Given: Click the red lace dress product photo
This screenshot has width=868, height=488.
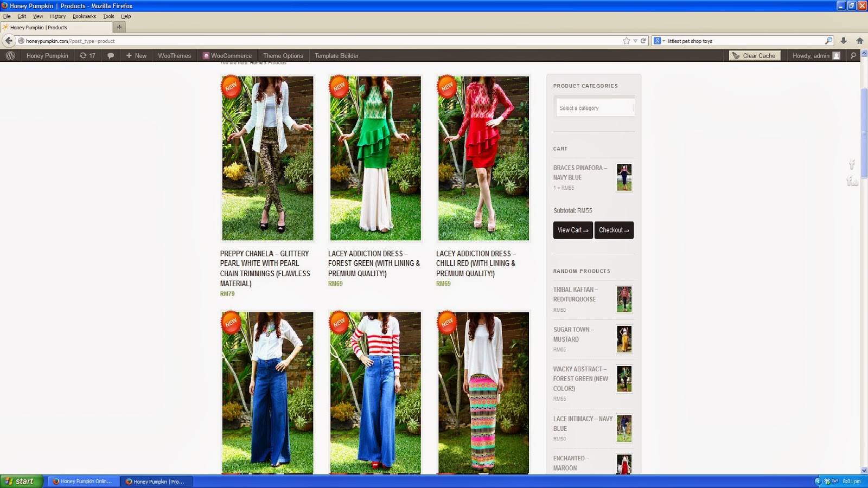Looking at the screenshot, I should 483,158.
